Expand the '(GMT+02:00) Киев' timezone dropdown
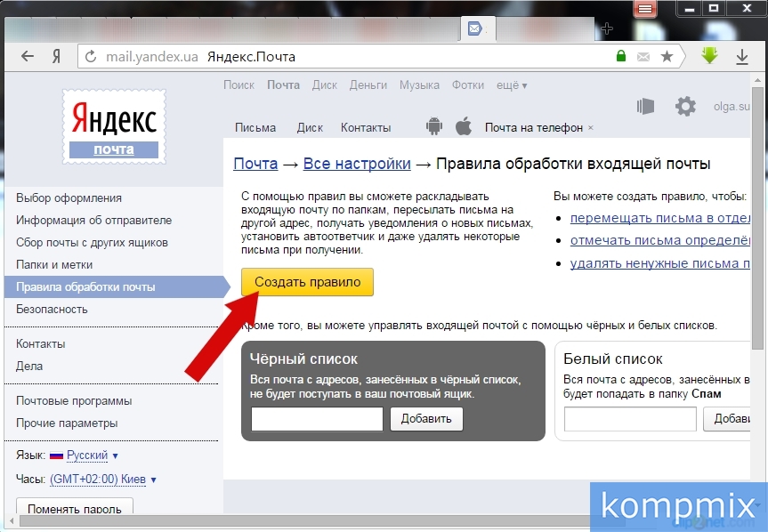 pos(103,480)
